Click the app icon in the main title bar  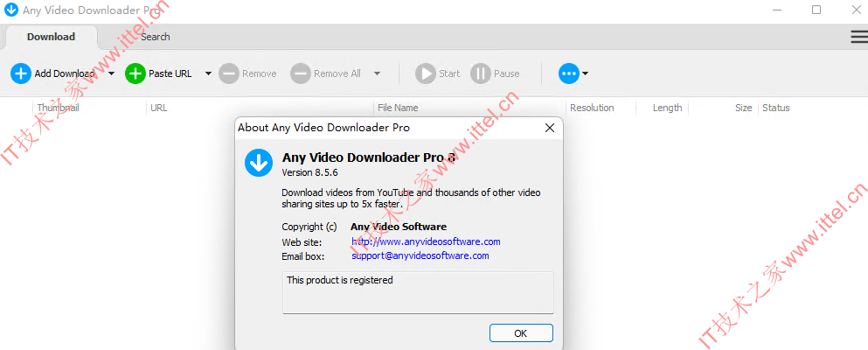[x=10, y=10]
